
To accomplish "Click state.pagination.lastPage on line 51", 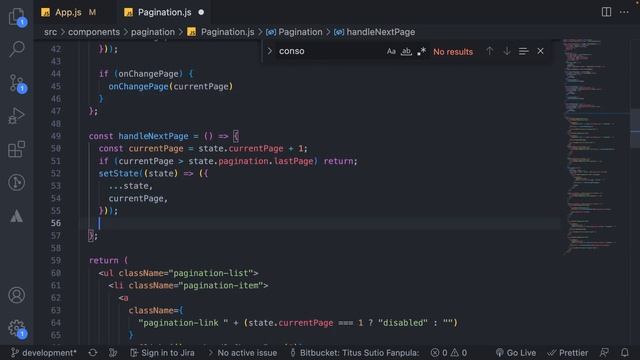I will pos(251,161).
